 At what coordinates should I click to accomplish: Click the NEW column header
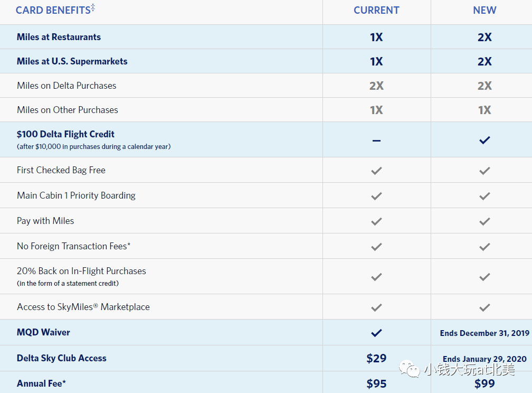coord(484,10)
